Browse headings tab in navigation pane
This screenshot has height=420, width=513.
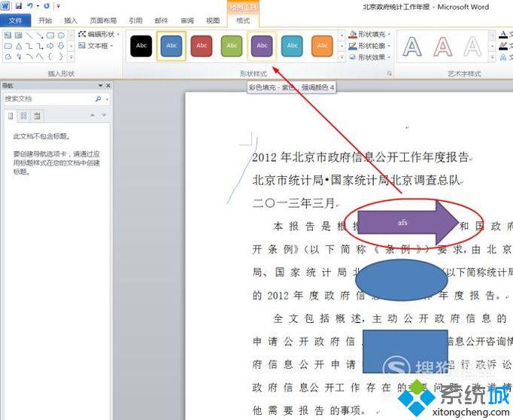(11, 116)
